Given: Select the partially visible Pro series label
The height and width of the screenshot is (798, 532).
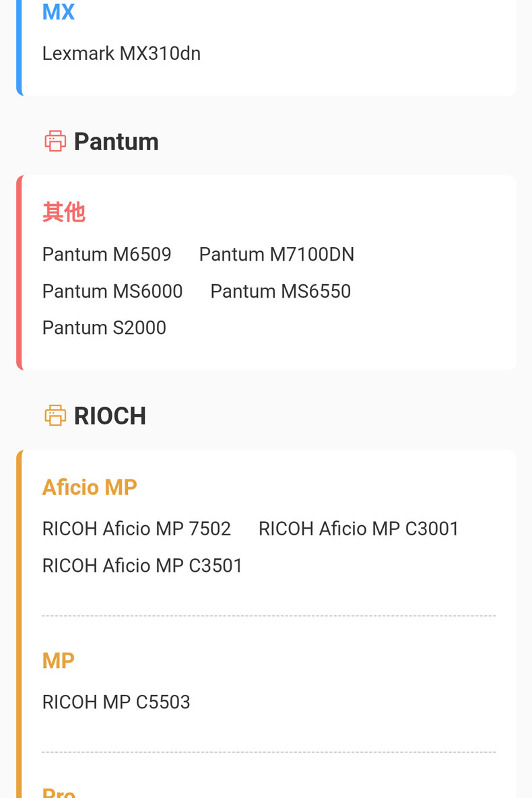Looking at the screenshot, I should (59, 792).
